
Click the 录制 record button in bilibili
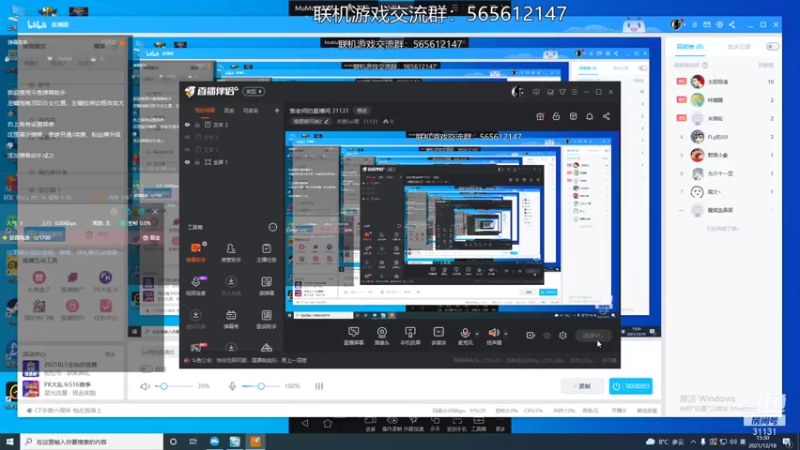[x=582, y=386]
